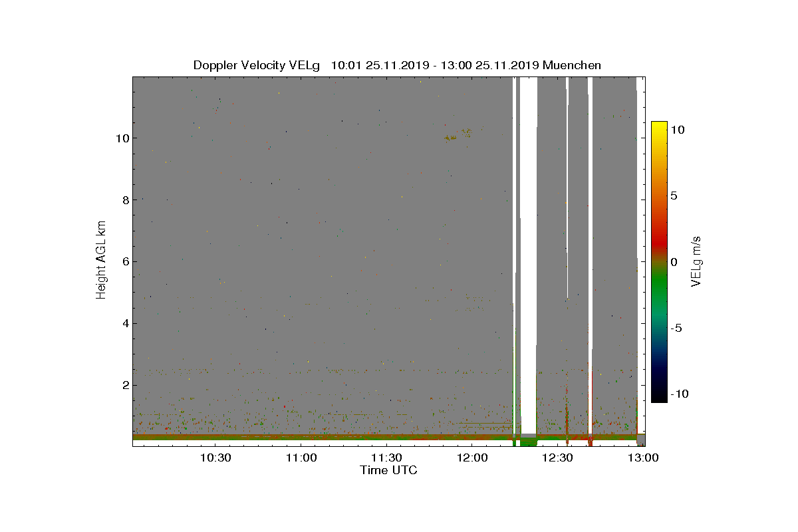Click the height axis label 10
Viewport: 798px width, 532px height.
tap(121, 138)
